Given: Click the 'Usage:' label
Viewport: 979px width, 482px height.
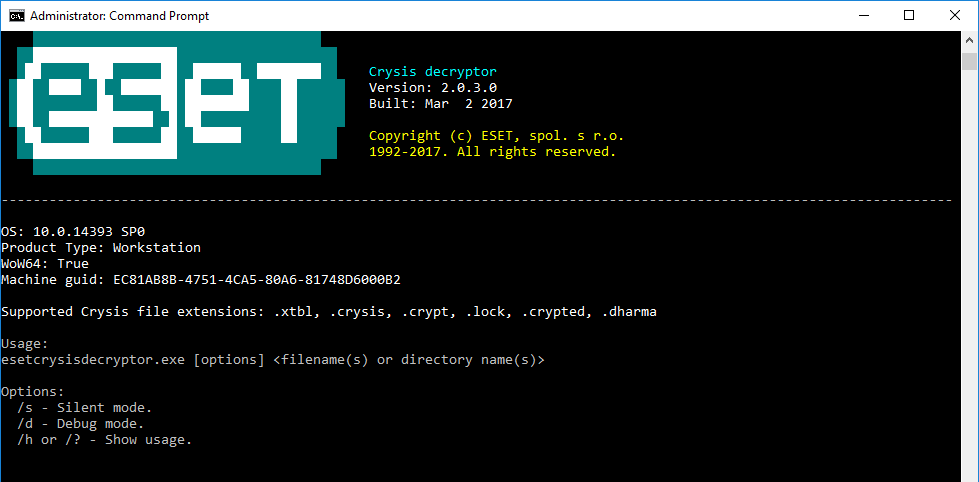Looking at the screenshot, I should pyautogui.click(x=25, y=343).
